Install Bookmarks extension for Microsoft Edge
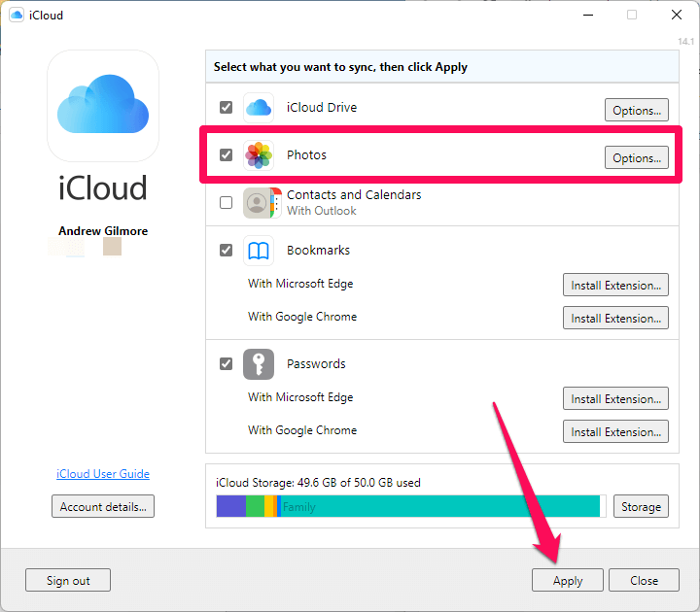The width and height of the screenshot is (700, 612). click(615, 285)
